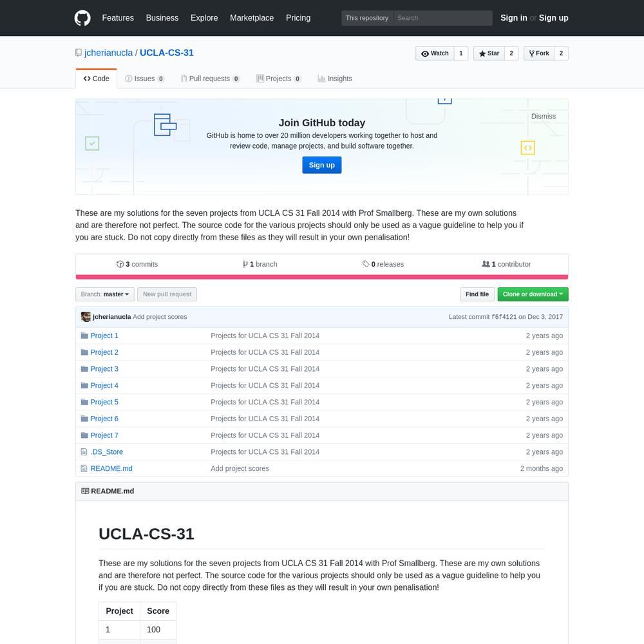
Task: Open the Project 7 folder
Action: [104, 435]
